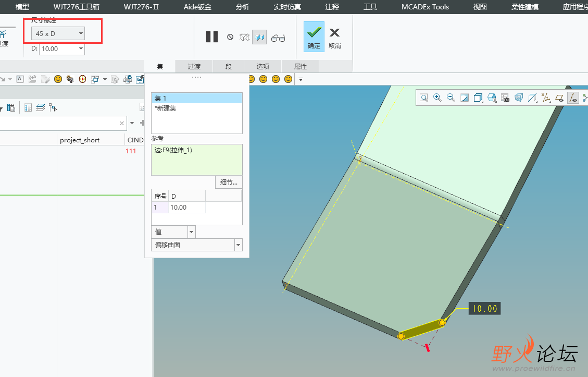Cancel the chamfer with 取消 button
Viewport: 588px width, 377px height.
tap(334, 38)
